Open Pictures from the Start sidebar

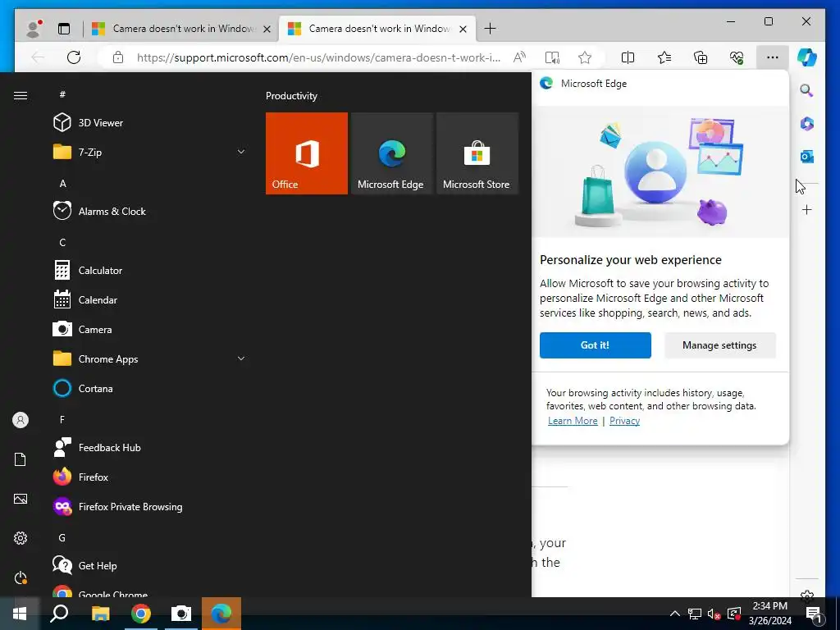pos(21,499)
